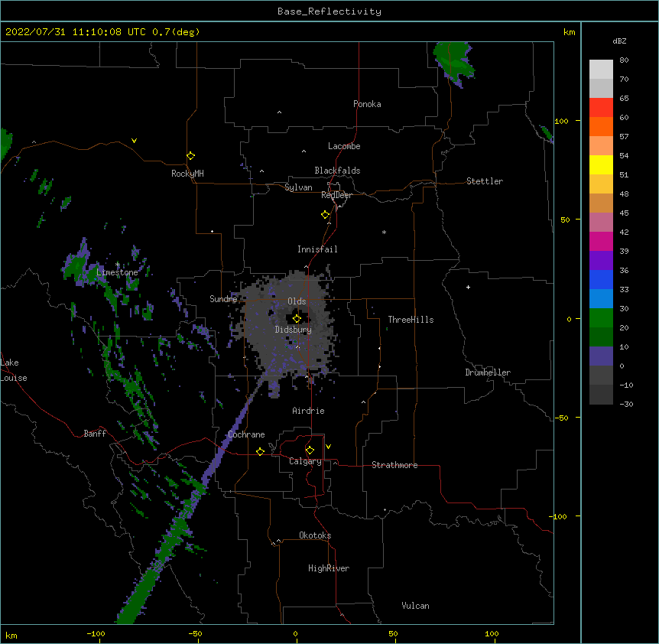
Task: Click the asterisk marker above Limestone
Action: (x=118, y=265)
